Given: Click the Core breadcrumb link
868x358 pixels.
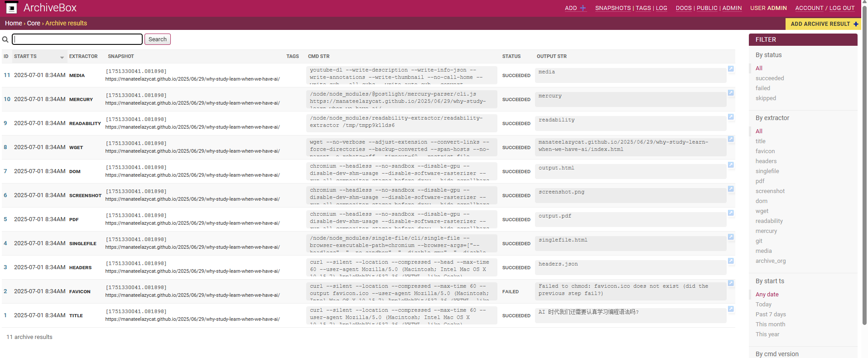Looking at the screenshot, I should click(x=34, y=23).
